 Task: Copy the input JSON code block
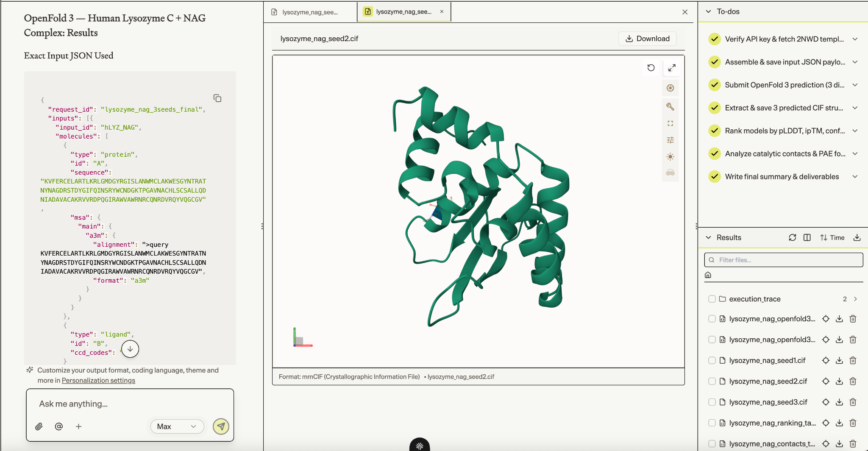pyautogui.click(x=217, y=98)
